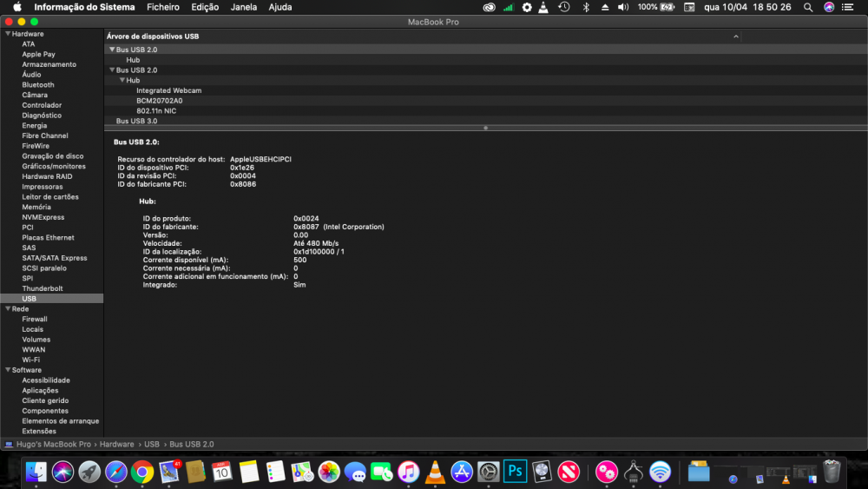Open the volume icon in menu bar
Image resolution: width=868 pixels, height=489 pixels.
coord(623,7)
